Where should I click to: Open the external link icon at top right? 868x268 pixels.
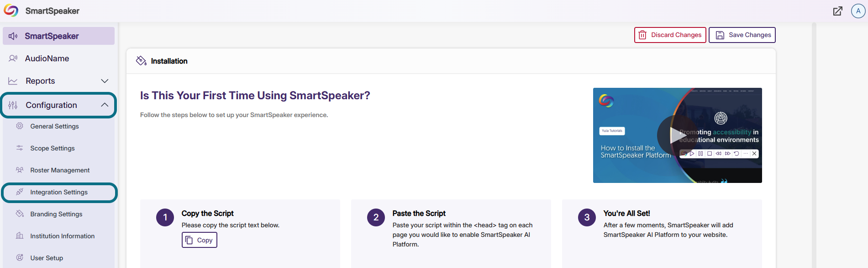tap(837, 11)
